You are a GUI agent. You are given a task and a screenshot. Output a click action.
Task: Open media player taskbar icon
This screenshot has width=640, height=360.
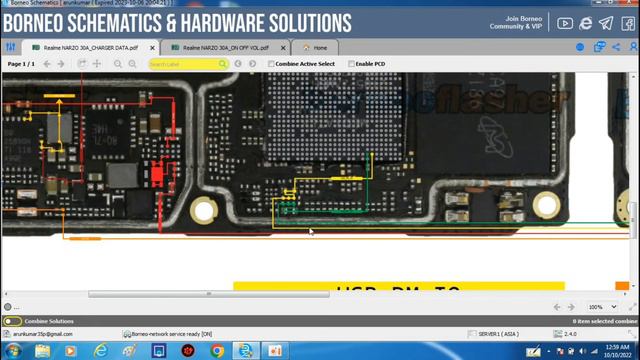[x=70, y=351]
